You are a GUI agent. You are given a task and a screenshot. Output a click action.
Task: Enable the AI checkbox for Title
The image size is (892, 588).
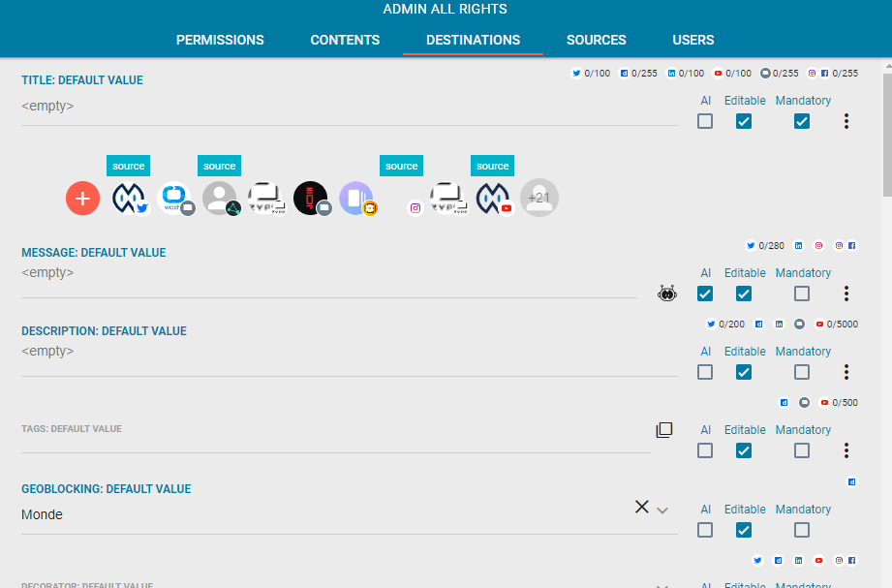coord(705,121)
